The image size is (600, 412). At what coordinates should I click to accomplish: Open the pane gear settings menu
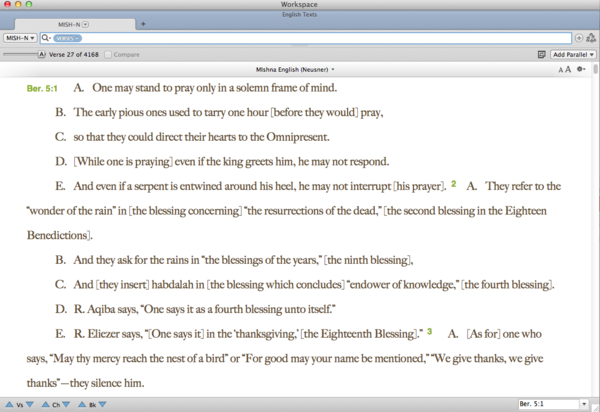pyautogui.click(x=582, y=69)
